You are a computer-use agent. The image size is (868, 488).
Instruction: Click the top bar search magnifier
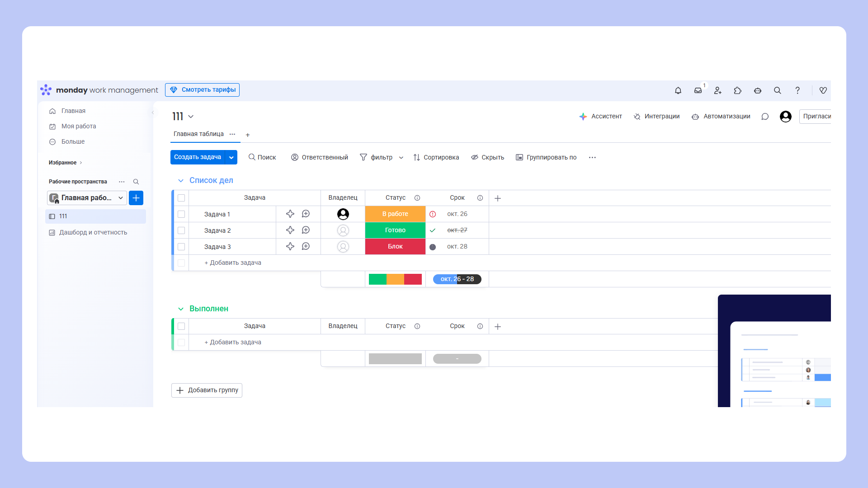tap(778, 90)
